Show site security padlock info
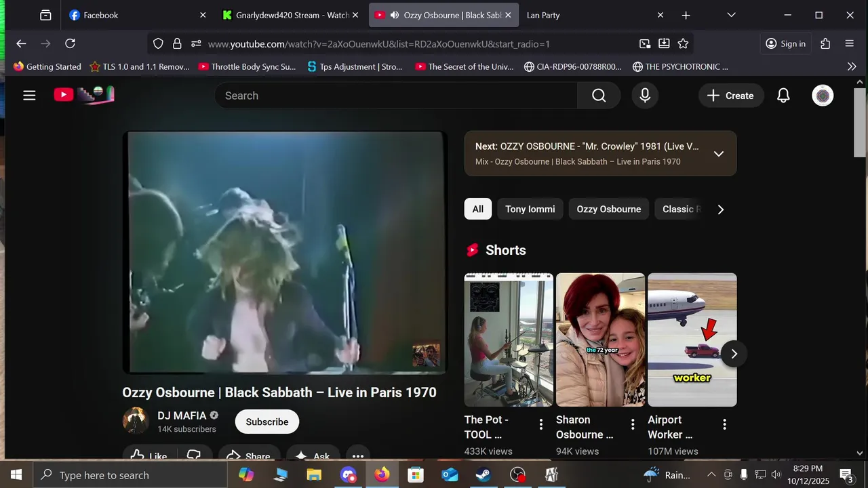This screenshot has width=868, height=488. click(177, 43)
